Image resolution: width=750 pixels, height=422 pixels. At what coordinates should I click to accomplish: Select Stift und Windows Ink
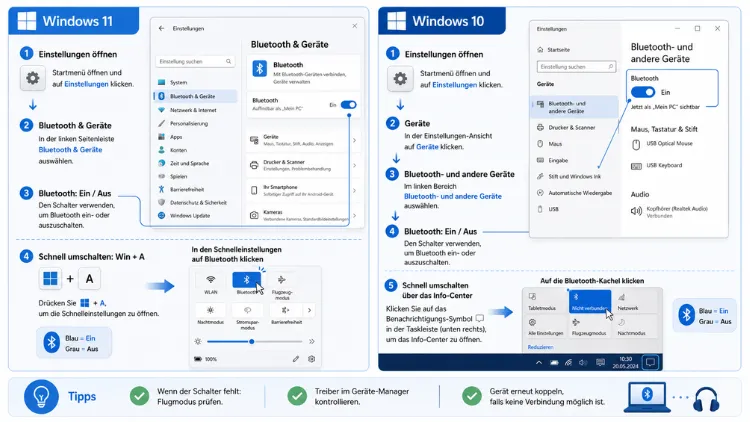pyautogui.click(x=574, y=177)
